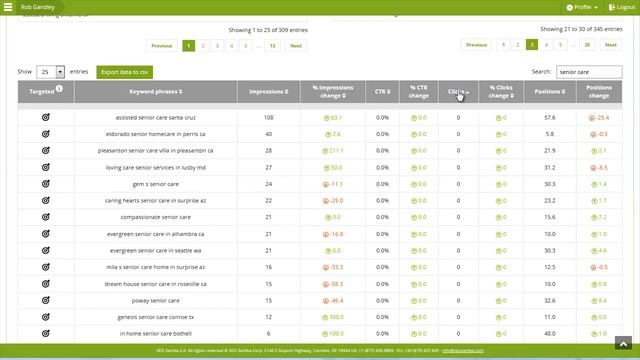Screen dimensions: 640x360
Task: Sort by Impressions column
Action: pyautogui.click(x=269, y=91)
